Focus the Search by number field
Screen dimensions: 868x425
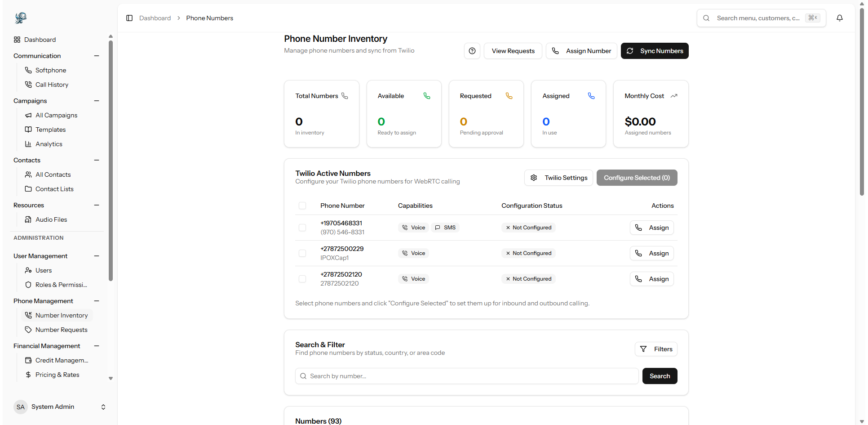coord(467,376)
